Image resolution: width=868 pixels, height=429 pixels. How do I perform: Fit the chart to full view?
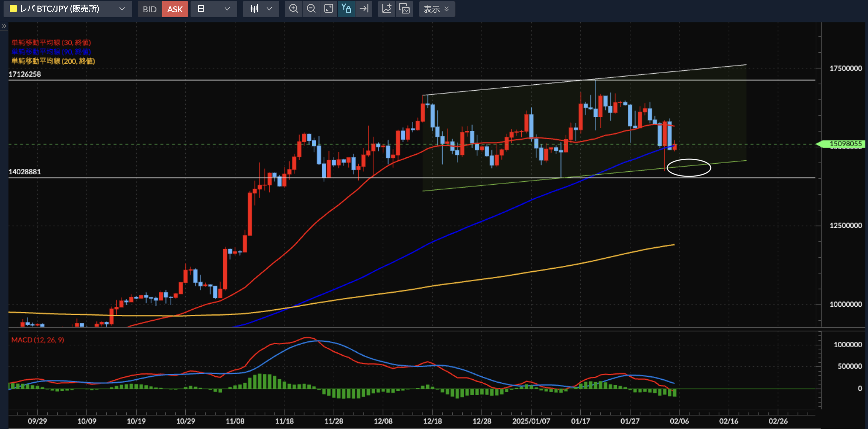[x=329, y=9]
